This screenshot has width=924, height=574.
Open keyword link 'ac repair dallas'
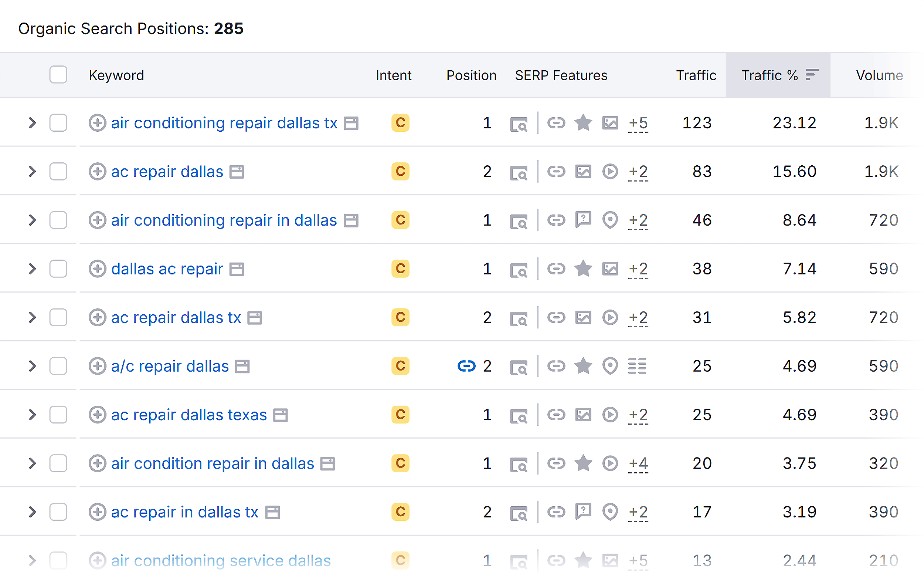(167, 172)
